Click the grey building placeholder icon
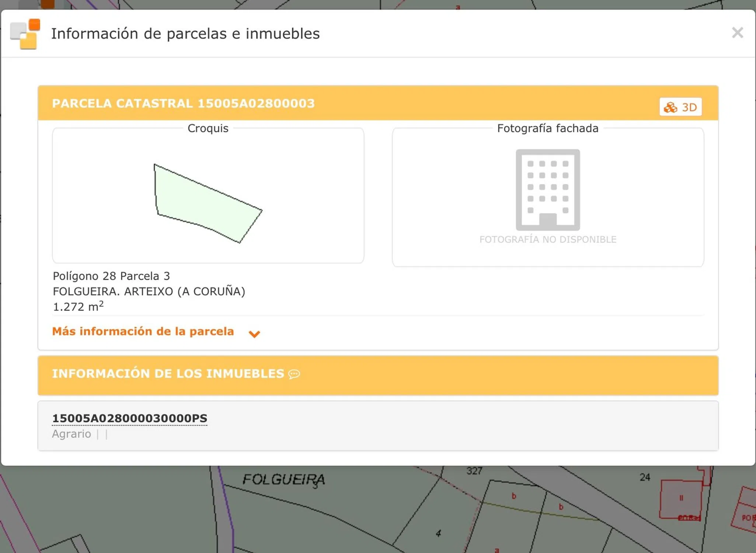Image resolution: width=756 pixels, height=553 pixels. (548, 190)
